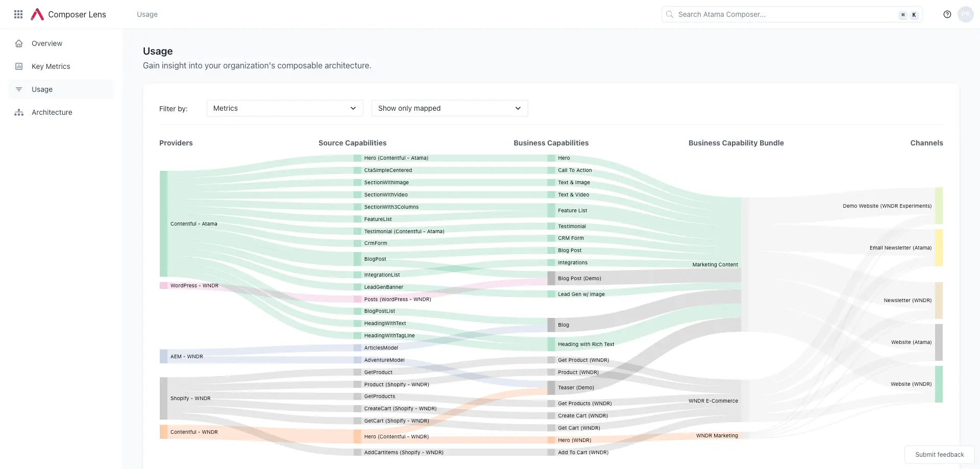Open the user profile avatar
The height and width of the screenshot is (469, 980).
965,14
